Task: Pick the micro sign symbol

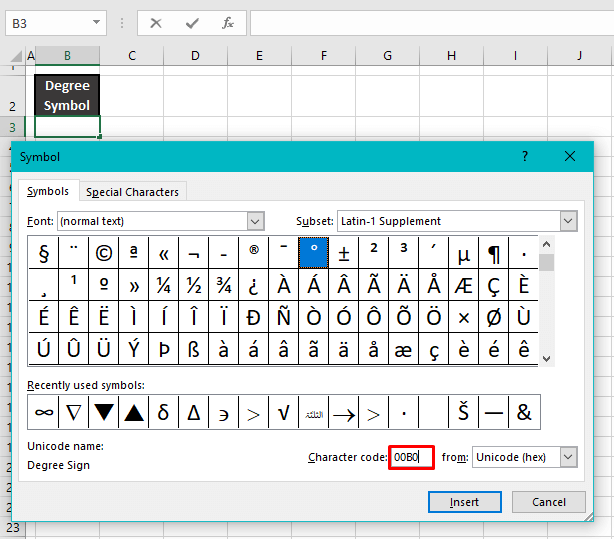Action: click(x=463, y=252)
